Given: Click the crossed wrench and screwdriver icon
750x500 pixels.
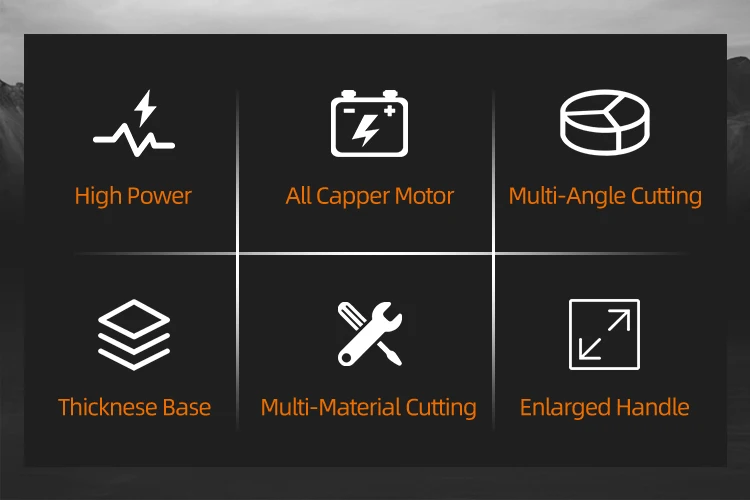Looking at the screenshot, I should point(370,334).
